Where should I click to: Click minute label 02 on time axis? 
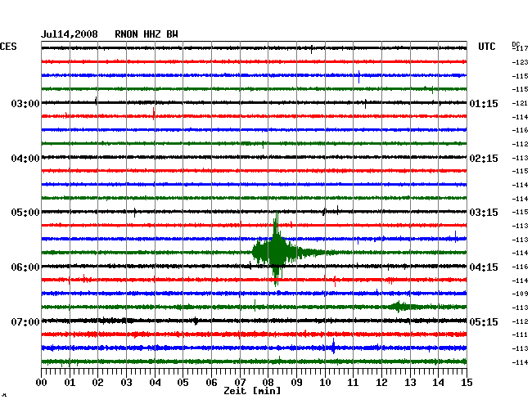(x=97, y=382)
